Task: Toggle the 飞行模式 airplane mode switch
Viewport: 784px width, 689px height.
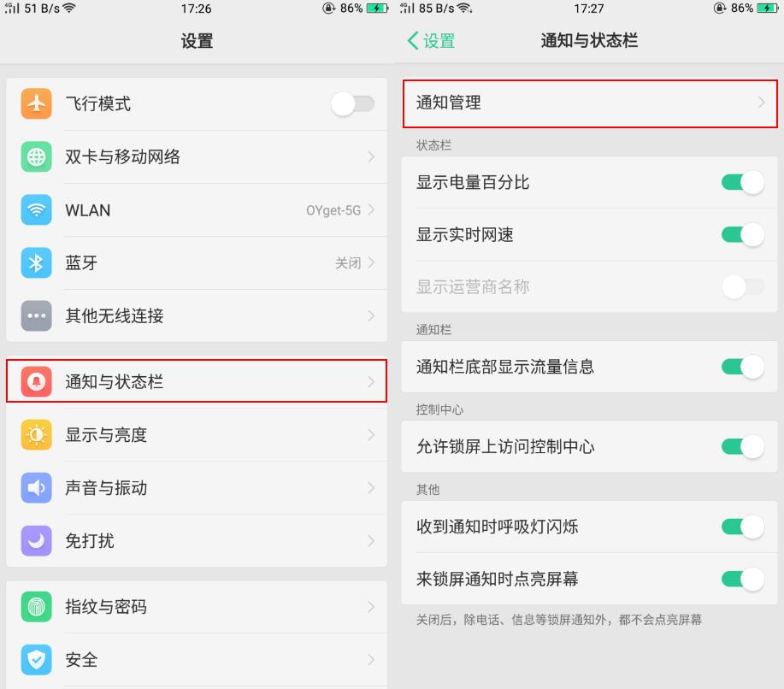Action: (352, 104)
